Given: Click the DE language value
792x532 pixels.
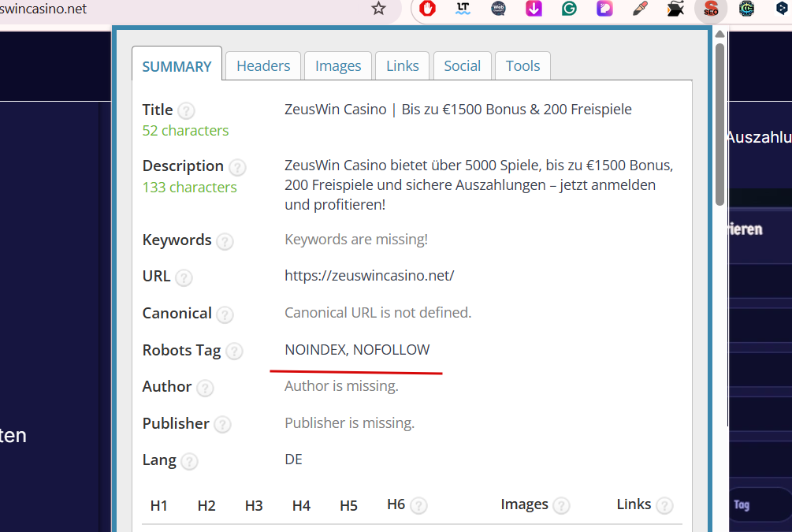Looking at the screenshot, I should click(293, 459).
